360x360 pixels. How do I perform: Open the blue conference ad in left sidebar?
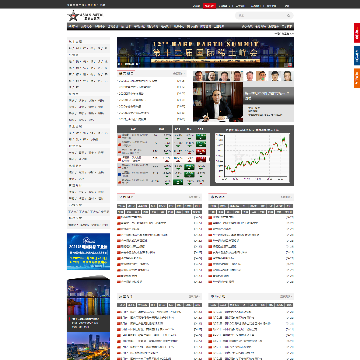[x=88, y=251]
